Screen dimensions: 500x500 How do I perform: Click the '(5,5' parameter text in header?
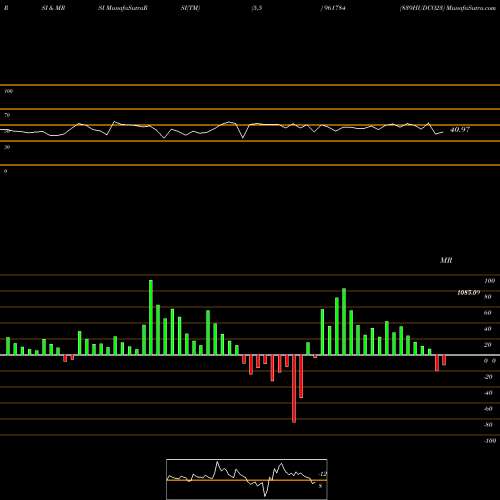coord(257,8)
